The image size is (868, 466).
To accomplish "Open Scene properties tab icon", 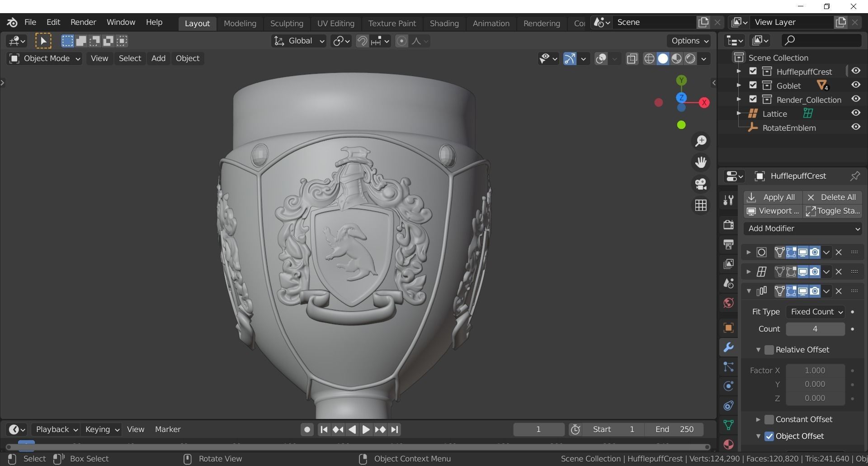I will point(728,283).
